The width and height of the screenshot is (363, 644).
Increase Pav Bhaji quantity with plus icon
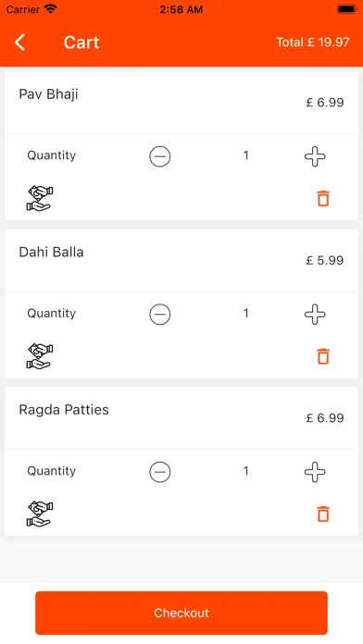[x=315, y=156]
